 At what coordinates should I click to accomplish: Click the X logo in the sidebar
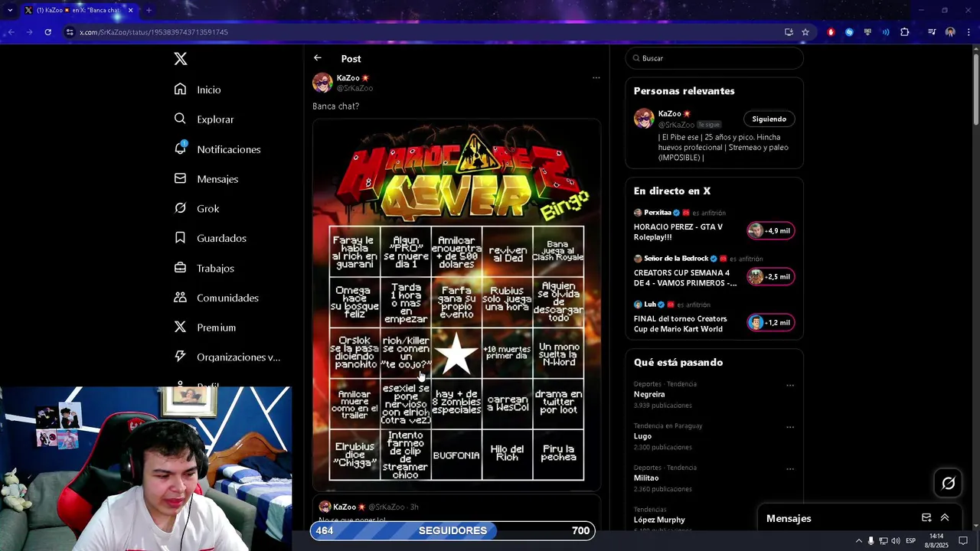pyautogui.click(x=181, y=59)
